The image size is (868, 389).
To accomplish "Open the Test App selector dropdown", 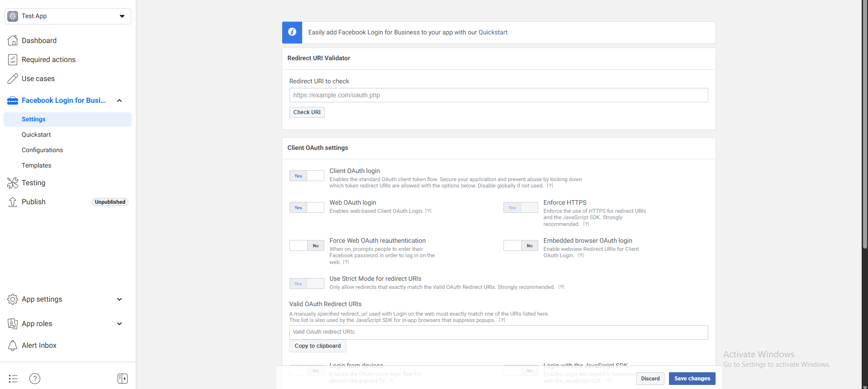I will [68, 16].
